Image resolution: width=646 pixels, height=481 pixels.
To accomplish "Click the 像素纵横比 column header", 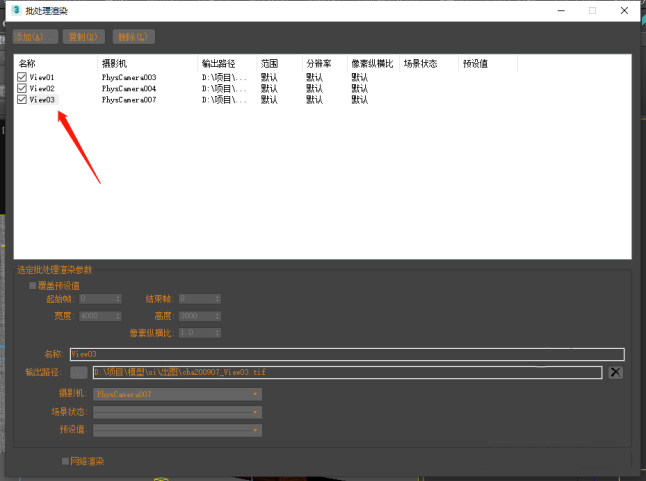I will click(x=373, y=63).
